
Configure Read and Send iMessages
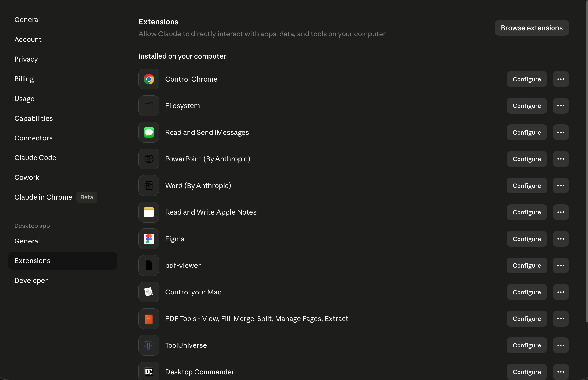[527, 133]
